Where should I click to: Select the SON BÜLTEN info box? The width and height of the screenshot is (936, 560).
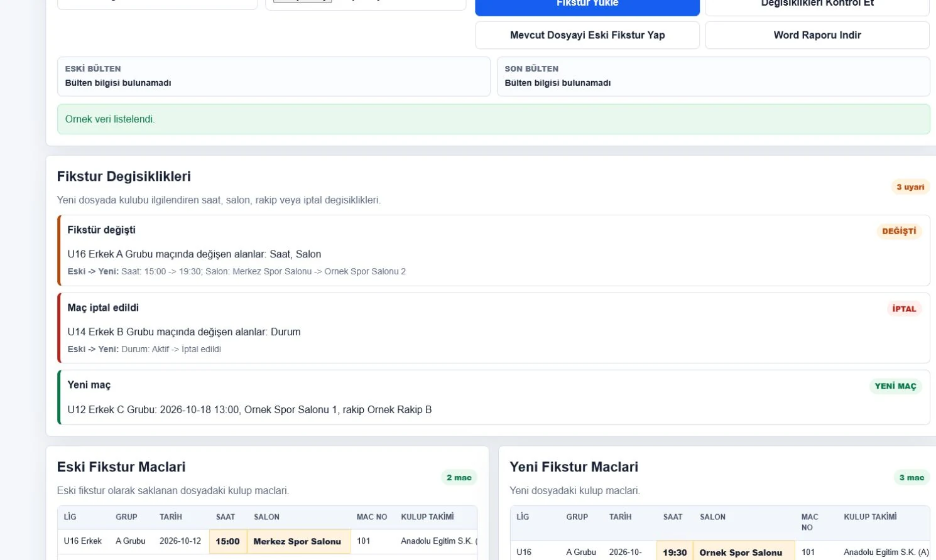coord(713,77)
